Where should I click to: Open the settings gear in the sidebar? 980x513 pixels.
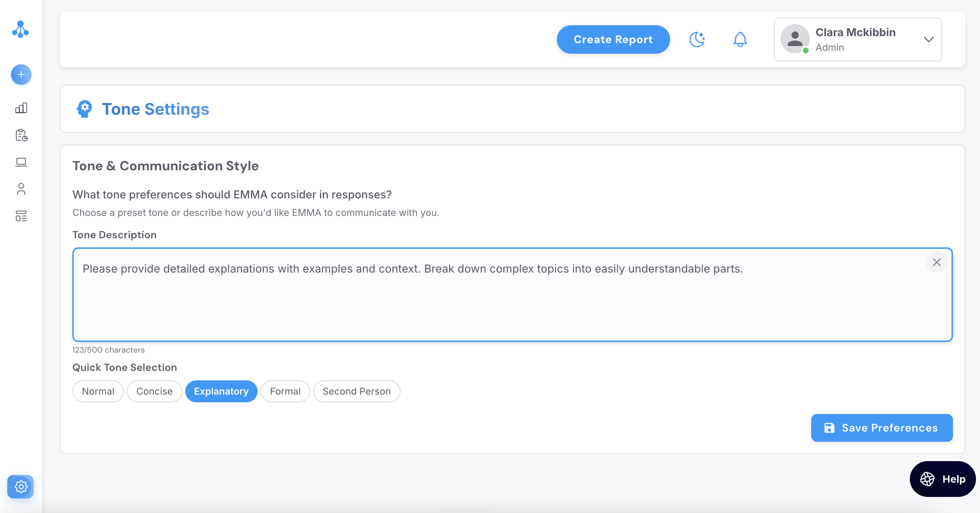[20, 486]
